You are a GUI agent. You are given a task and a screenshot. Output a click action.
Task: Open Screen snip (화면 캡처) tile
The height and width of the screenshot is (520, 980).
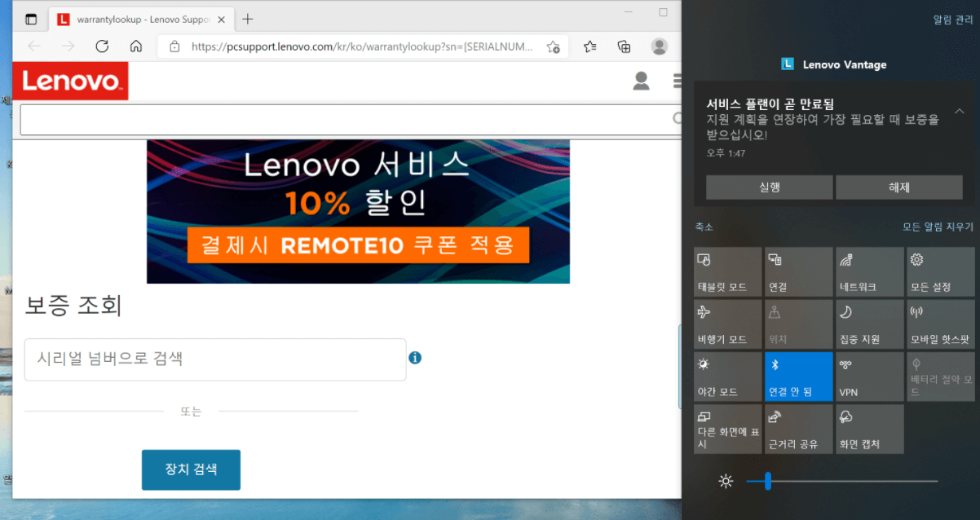tap(869, 429)
